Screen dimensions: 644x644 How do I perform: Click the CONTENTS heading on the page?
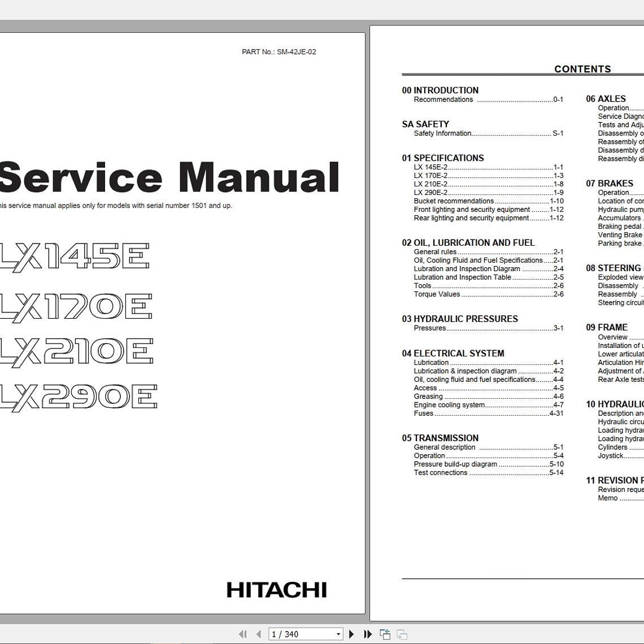(x=582, y=69)
